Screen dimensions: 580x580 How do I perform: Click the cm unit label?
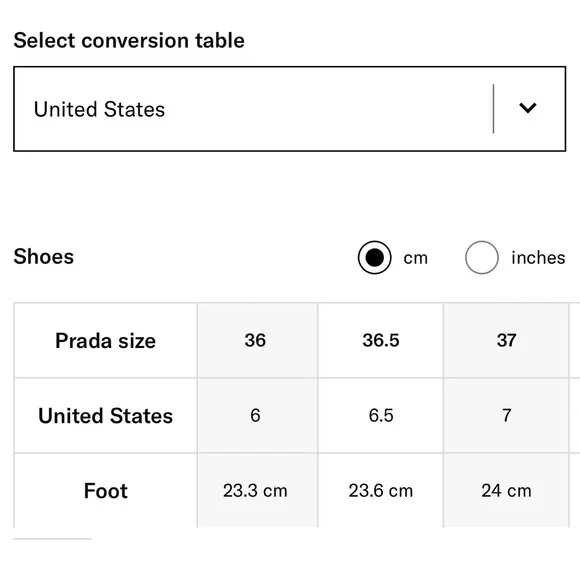tap(415, 258)
